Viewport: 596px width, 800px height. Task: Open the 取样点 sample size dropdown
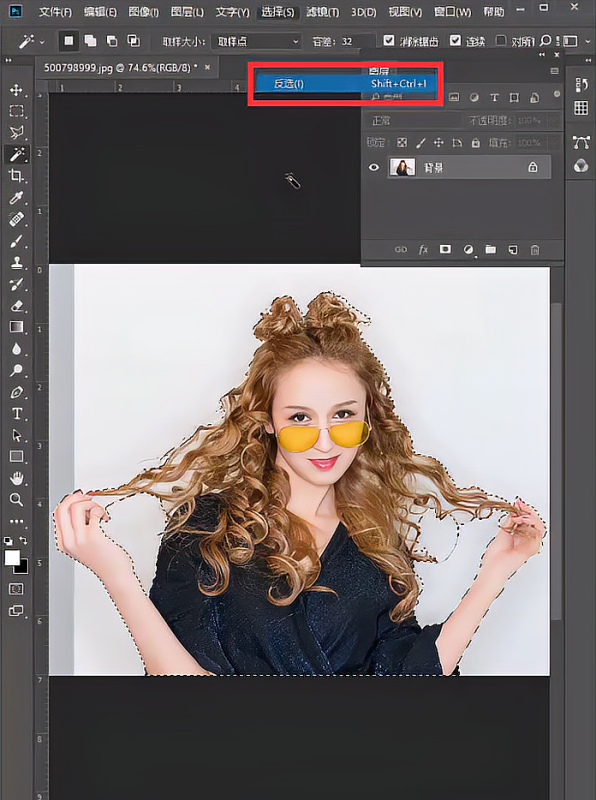click(x=257, y=41)
